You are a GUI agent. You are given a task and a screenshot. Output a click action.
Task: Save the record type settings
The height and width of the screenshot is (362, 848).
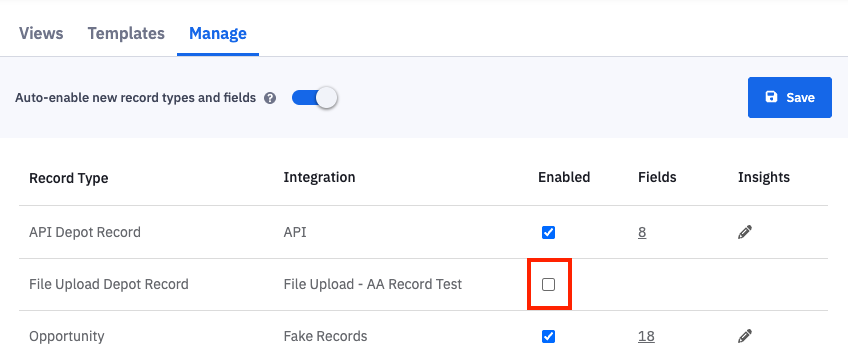pyautogui.click(x=790, y=97)
